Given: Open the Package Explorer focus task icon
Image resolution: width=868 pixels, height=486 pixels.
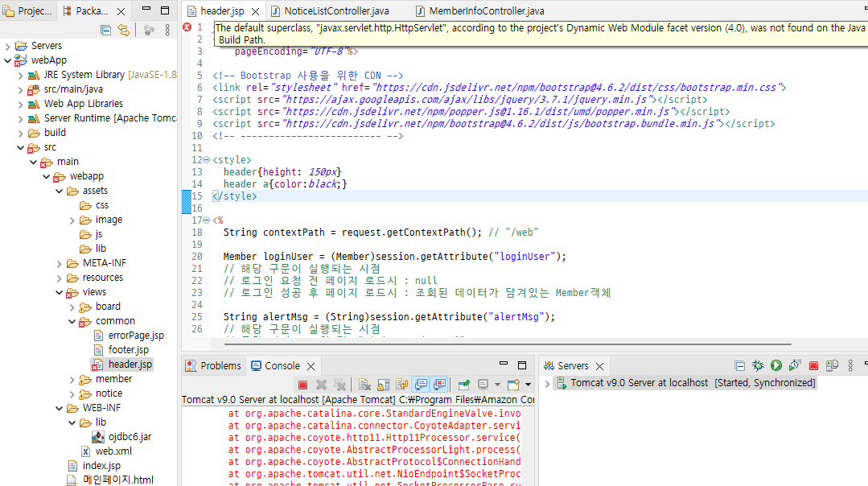Looking at the screenshot, I should point(149,30).
